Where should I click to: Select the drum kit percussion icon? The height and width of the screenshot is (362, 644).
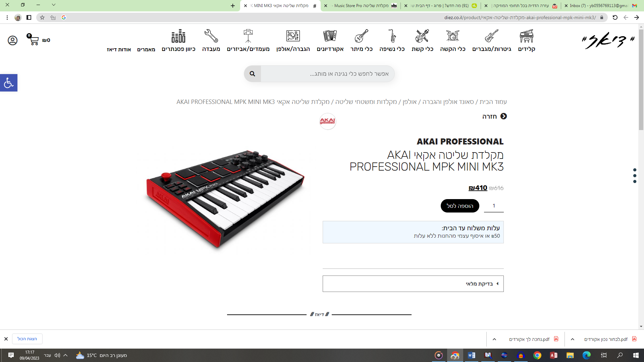[452, 36]
